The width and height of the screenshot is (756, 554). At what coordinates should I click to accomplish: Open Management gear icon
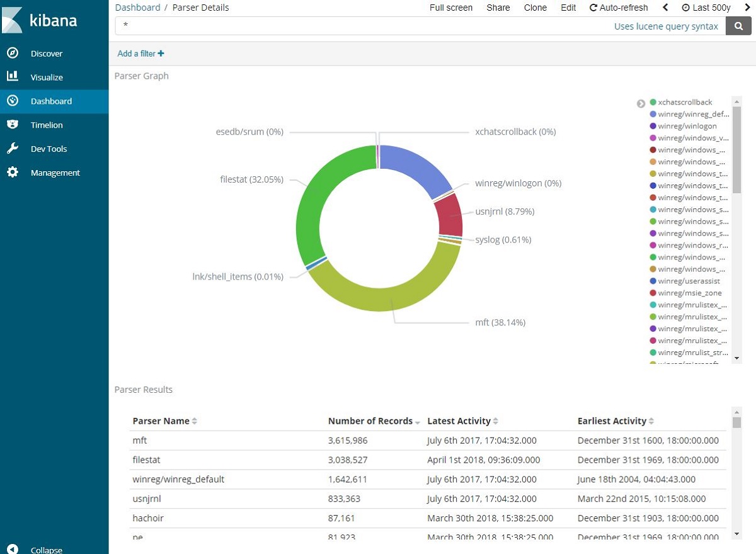coord(13,172)
